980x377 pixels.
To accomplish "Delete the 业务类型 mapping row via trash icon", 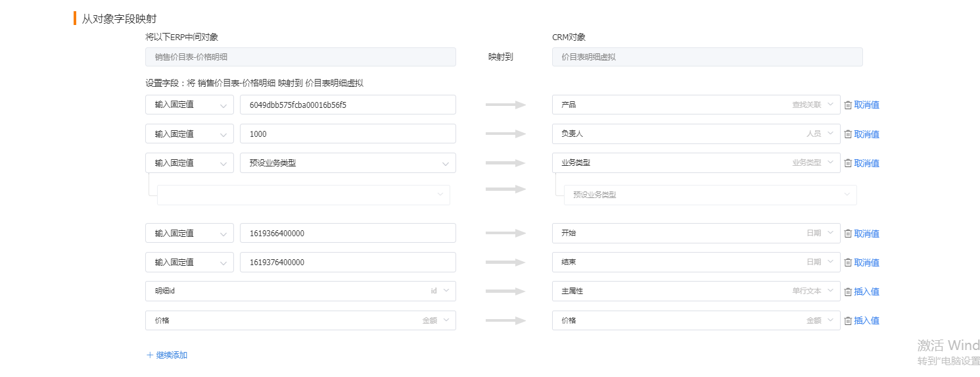I will 848,163.
